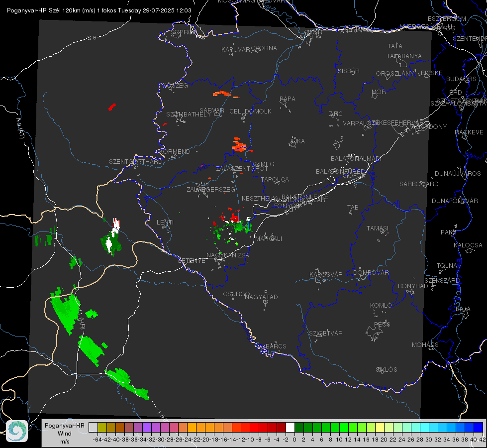The height and width of the screenshot is (448, 487).
Task: Click the 'ZIRC' city label
Action: [x=336, y=114]
